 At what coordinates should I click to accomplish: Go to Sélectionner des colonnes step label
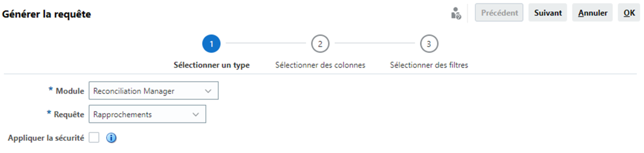pos(320,65)
